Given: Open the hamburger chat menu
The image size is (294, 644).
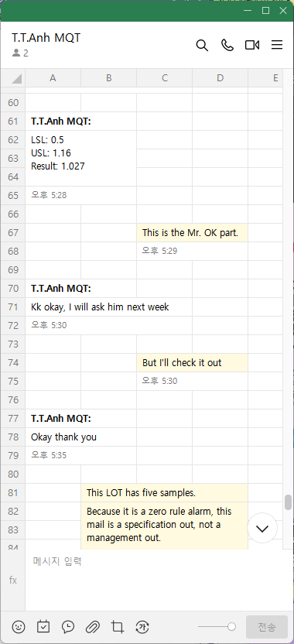Looking at the screenshot, I should 277,45.
